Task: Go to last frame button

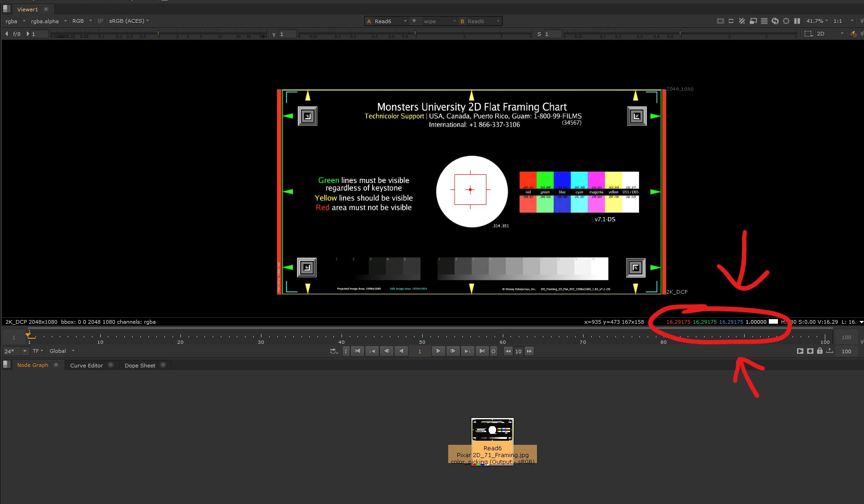Action: tap(482, 351)
